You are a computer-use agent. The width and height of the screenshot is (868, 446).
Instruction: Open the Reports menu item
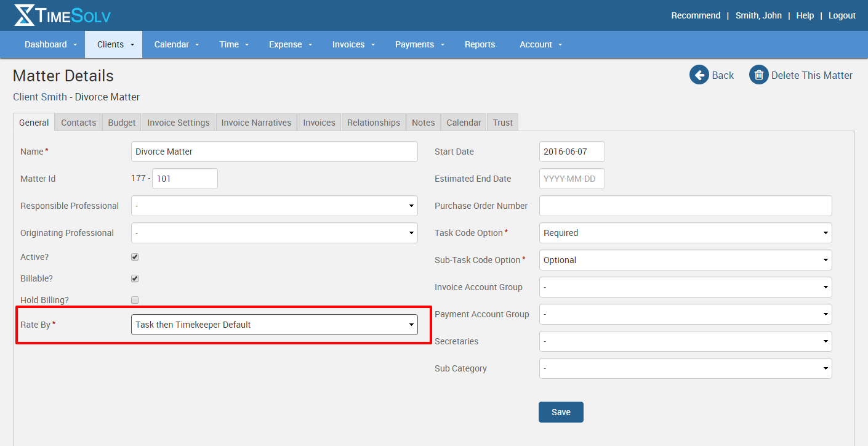480,44
